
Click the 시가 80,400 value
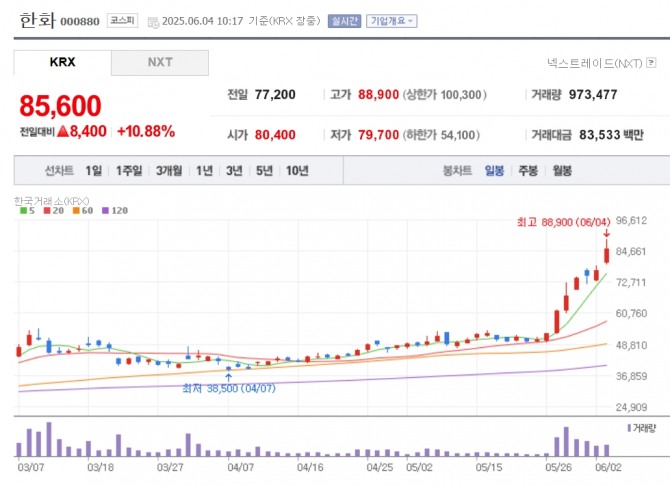(275, 135)
